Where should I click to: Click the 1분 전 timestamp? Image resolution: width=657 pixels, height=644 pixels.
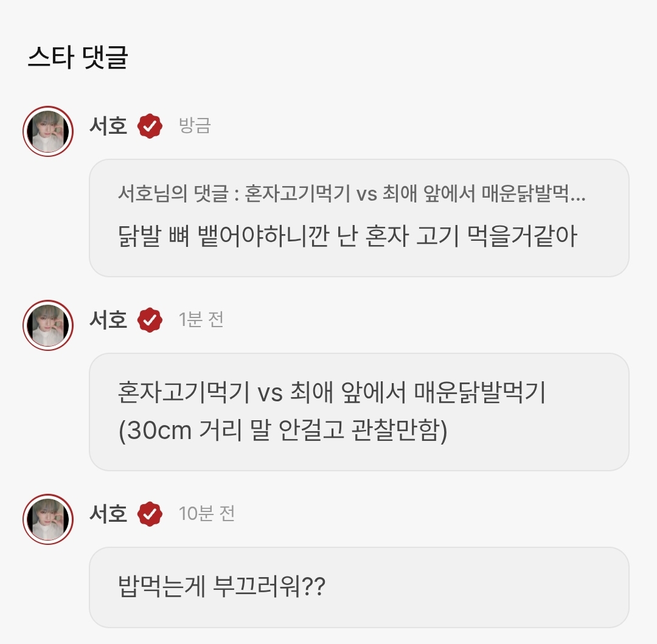201,320
